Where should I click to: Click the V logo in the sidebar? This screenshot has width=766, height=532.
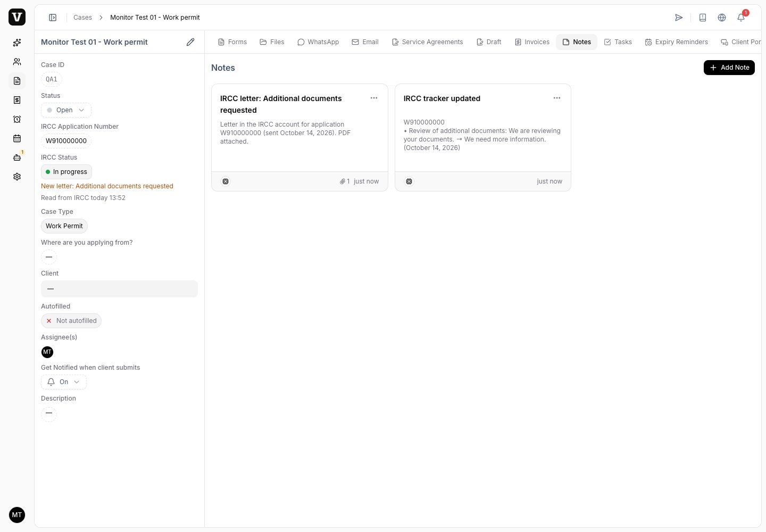click(x=17, y=17)
